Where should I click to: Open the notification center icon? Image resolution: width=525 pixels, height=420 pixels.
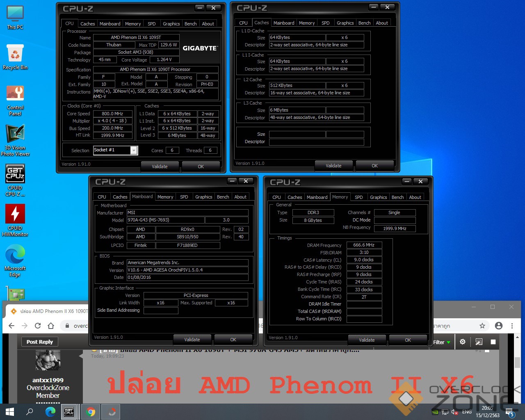(510, 412)
